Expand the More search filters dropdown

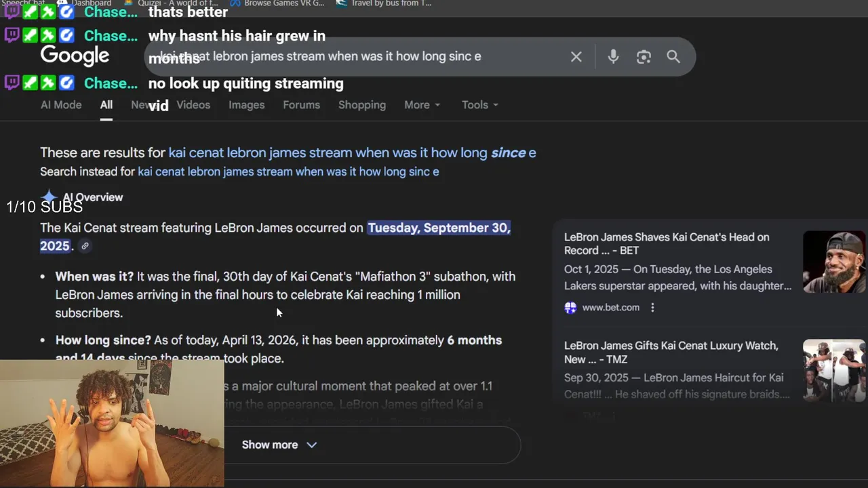coord(422,105)
